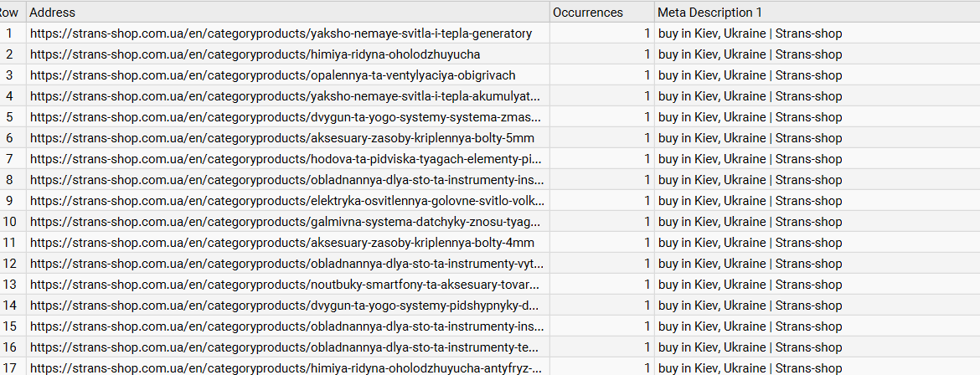Screen dimensions: 980x375
Task: Select row number 6 cell
Action: [13, 138]
